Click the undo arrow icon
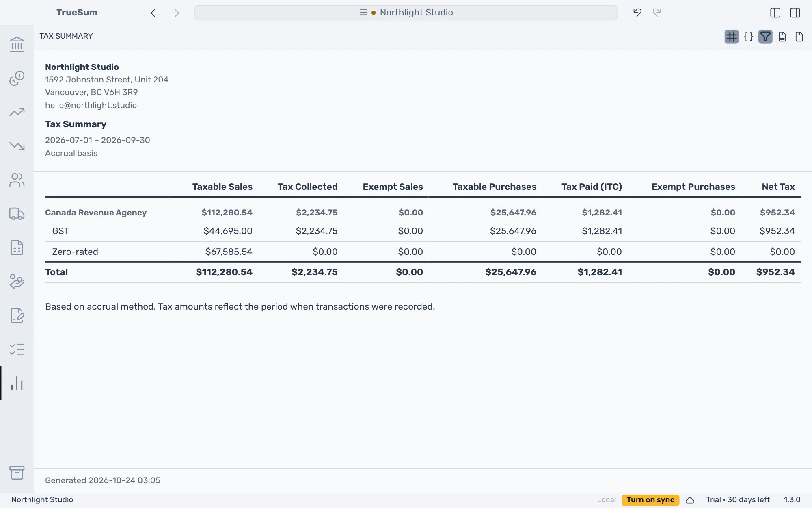Image resolution: width=812 pixels, height=508 pixels. pyautogui.click(x=637, y=13)
